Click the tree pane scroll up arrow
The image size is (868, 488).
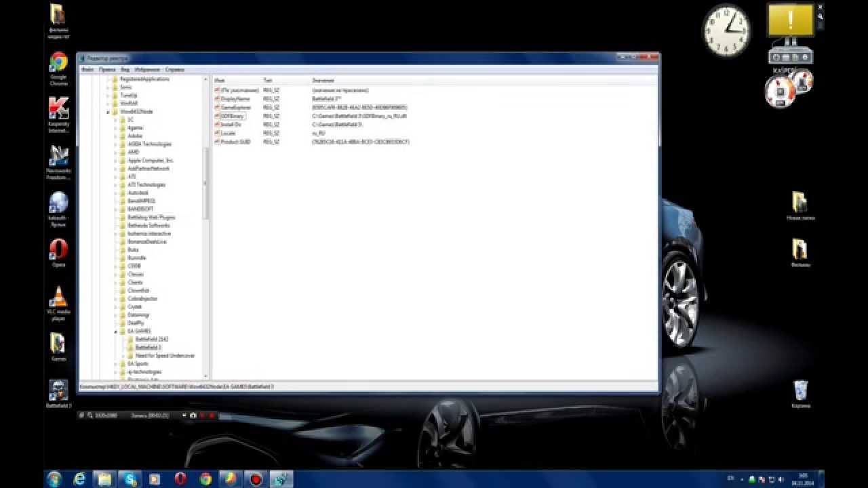click(206, 79)
